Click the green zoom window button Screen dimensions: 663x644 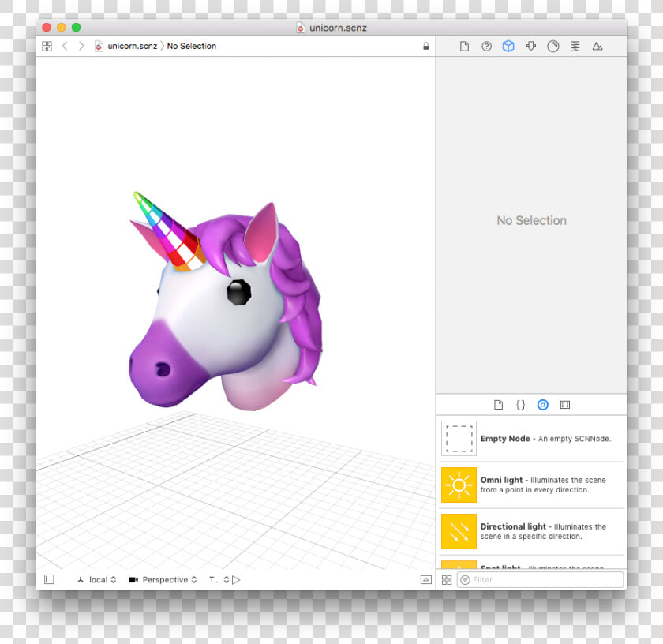[76, 28]
